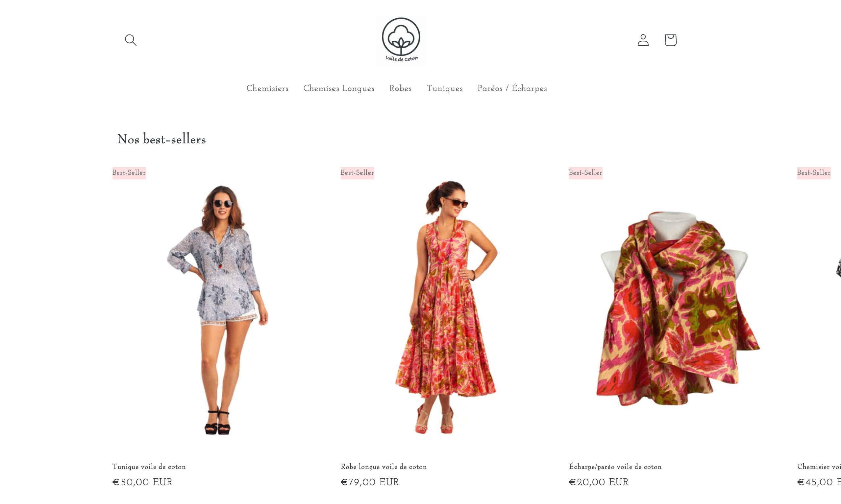Open Robe longue voile de coton link
This screenshot has height=504, width=841.
[383, 467]
